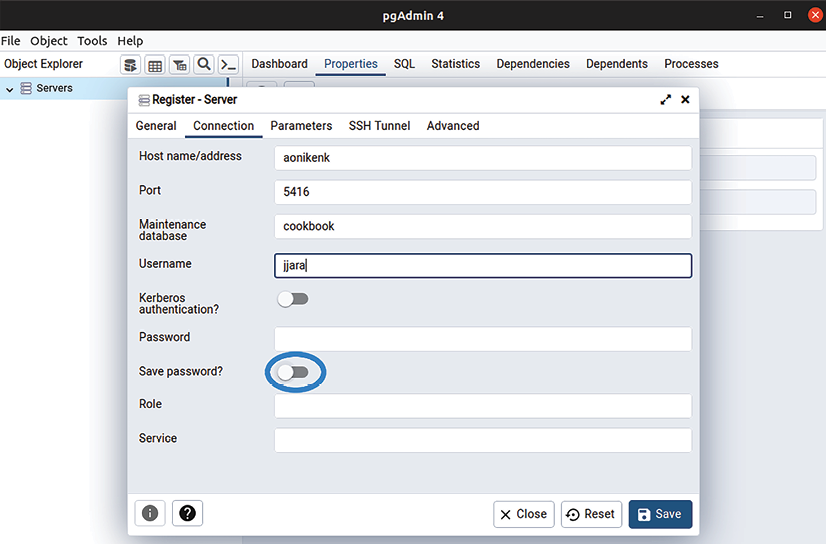Click the Filtered Rows icon in Object Explorer
Screen dimensions: 826x544
coord(180,65)
